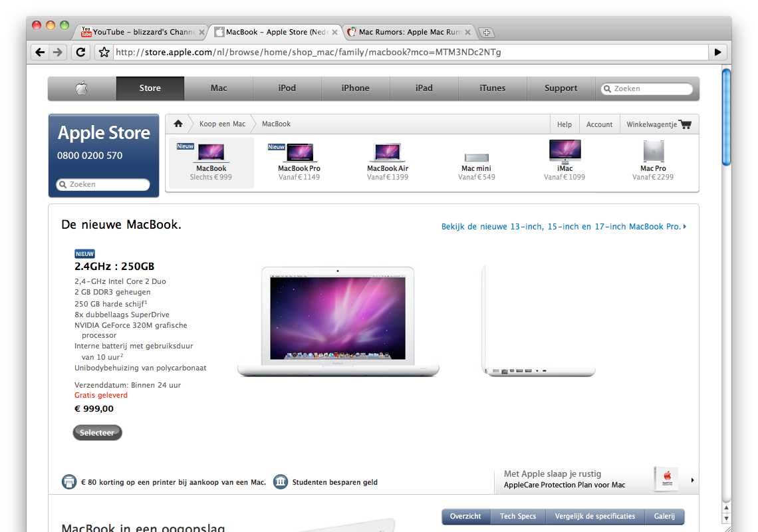This screenshot has width=758, height=532.
Task: Go back using the browser back arrow
Action: point(40,53)
